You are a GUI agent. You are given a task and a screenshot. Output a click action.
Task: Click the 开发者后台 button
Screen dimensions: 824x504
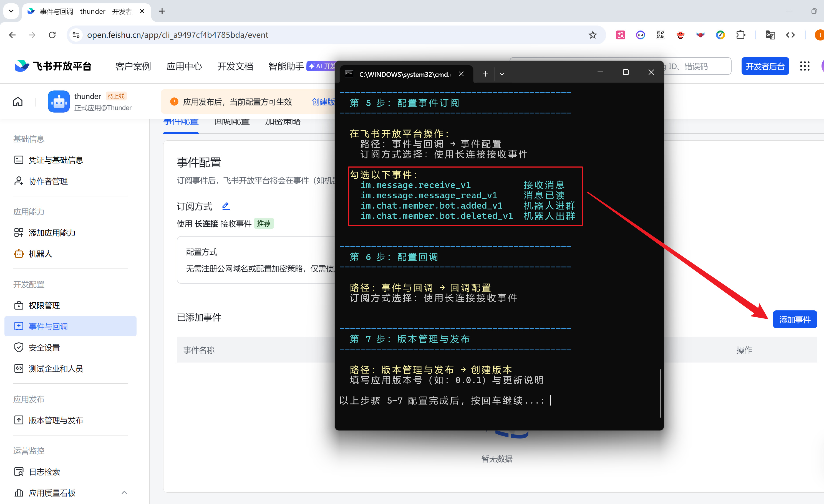pos(765,66)
